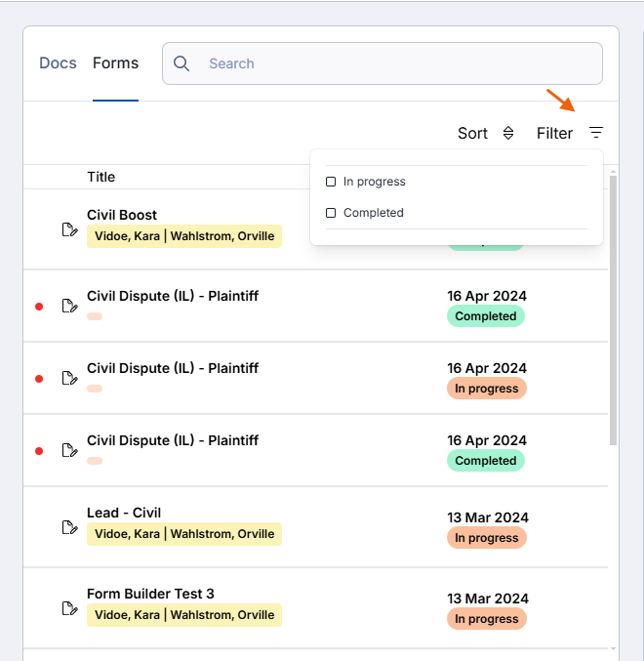Open the Form Builder Test 3 form
The image size is (644, 661).
[150, 594]
